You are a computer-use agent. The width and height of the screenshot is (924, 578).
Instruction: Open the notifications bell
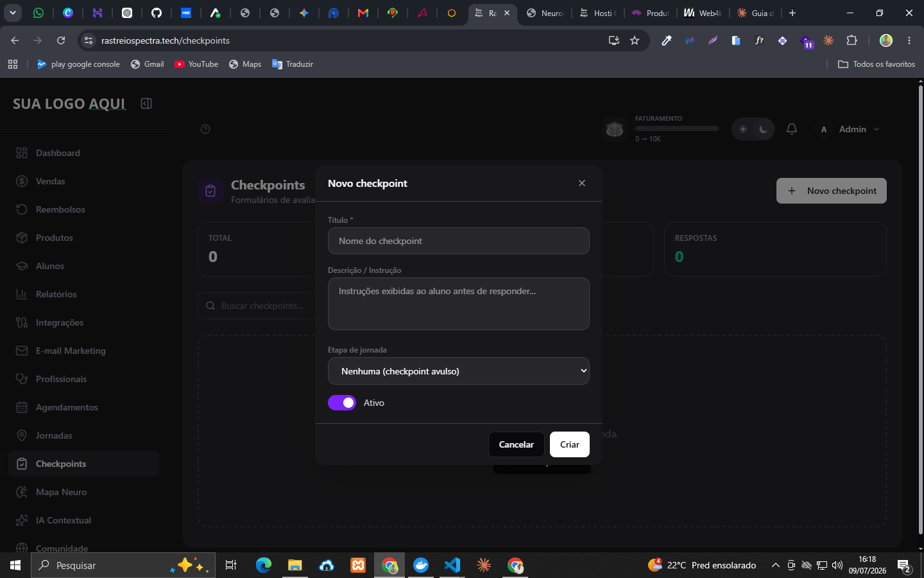point(792,129)
